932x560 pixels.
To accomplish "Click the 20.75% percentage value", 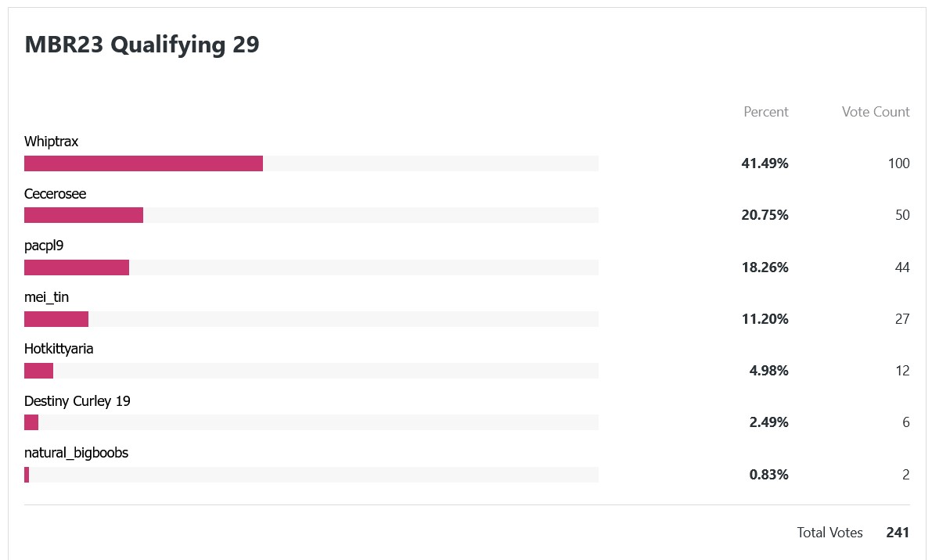I will (765, 215).
